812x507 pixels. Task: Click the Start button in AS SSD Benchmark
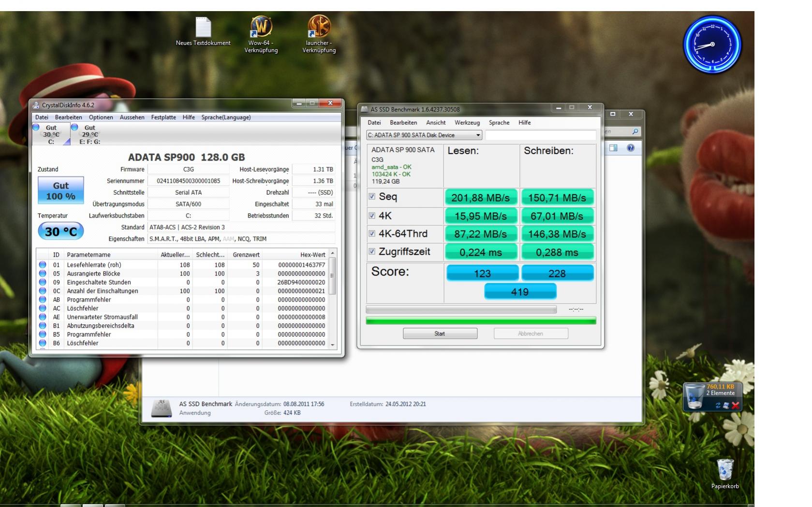pyautogui.click(x=440, y=333)
